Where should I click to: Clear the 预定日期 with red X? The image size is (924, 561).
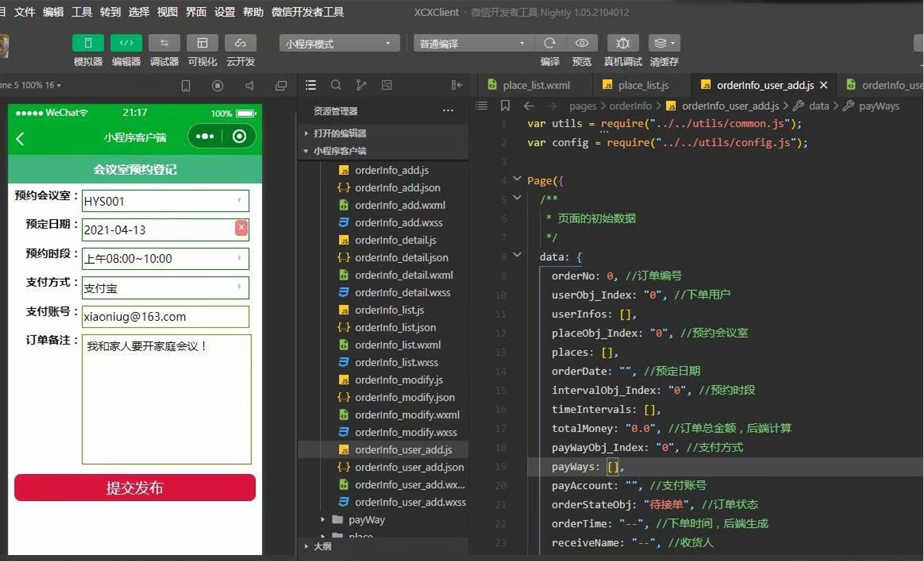(242, 228)
